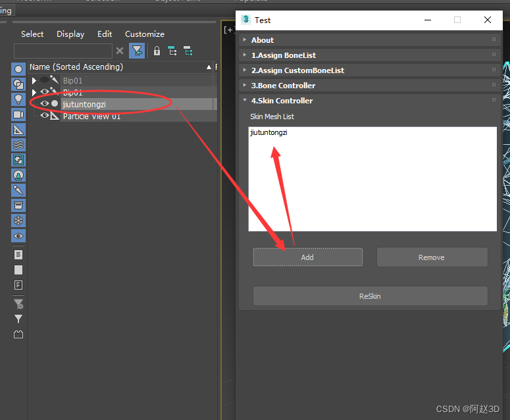Minimize the Test window
This screenshot has width=510, height=420.
point(428,20)
